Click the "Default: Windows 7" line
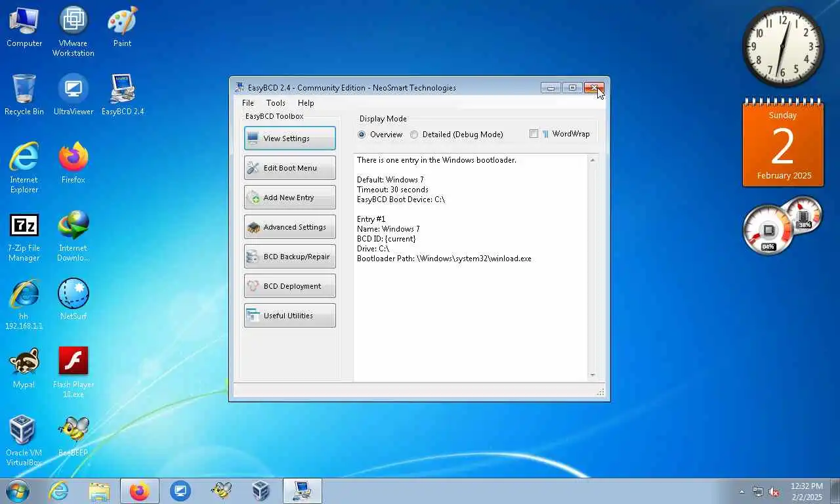 pyautogui.click(x=390, y=180)
